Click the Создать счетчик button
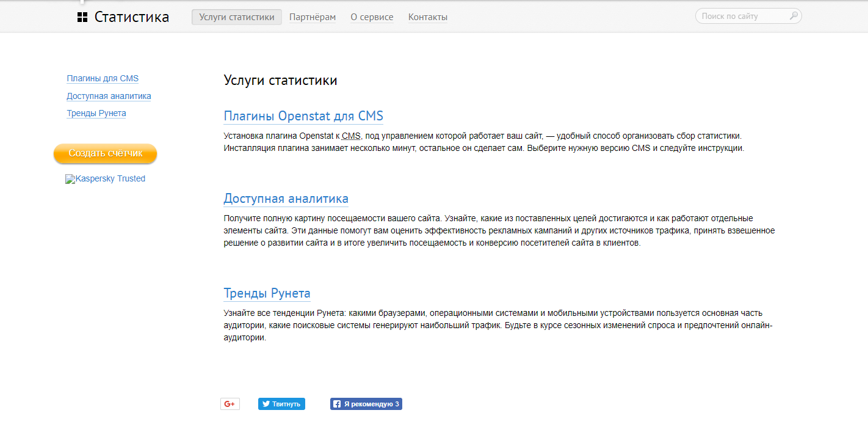The image size is (868, 421). [105, 154]
